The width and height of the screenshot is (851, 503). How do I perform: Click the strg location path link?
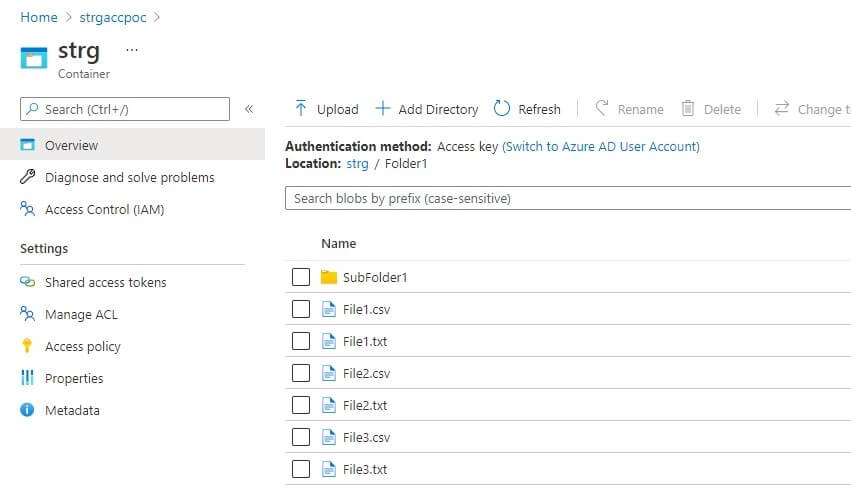tap(357, 163)
